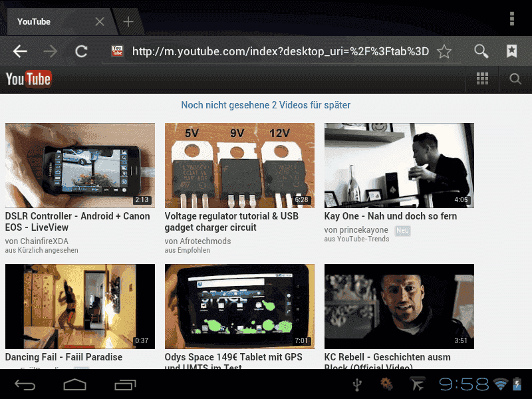Reload the page with refresh icon
Screen dimensions: 532x399
[81, 51]
